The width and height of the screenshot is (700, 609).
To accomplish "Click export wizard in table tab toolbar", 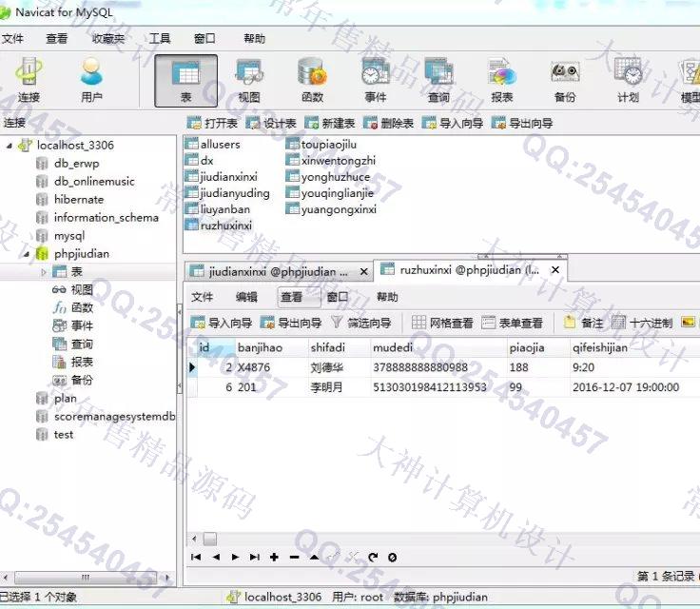I will point(291,323).
